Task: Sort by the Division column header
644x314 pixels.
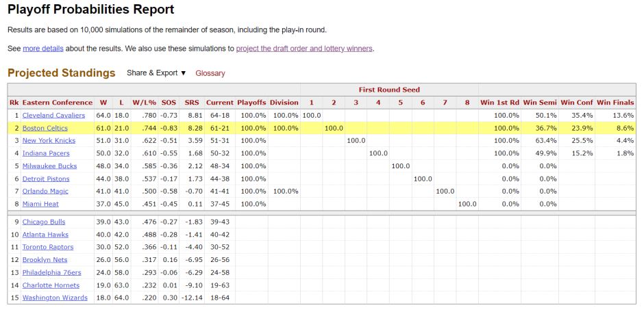Action: click(x=284, y=103)
